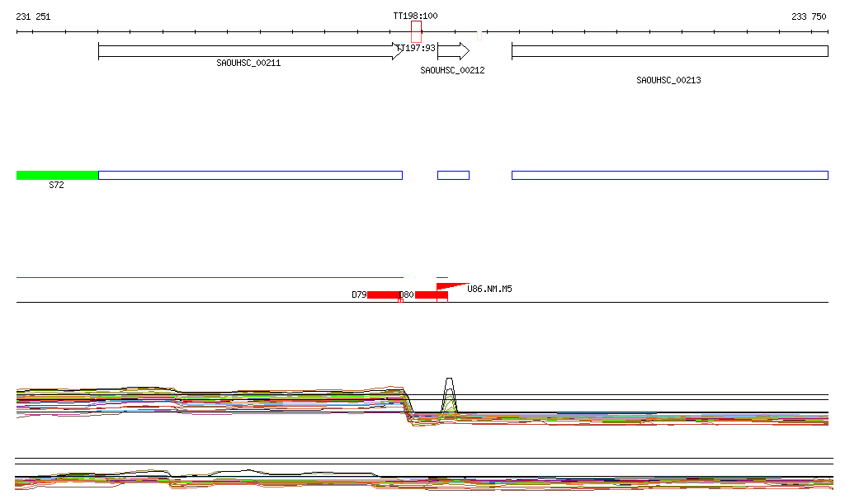845x504 pixels.
Task: Click the U86.NM.M5 label text
Action: pos(490,290)
